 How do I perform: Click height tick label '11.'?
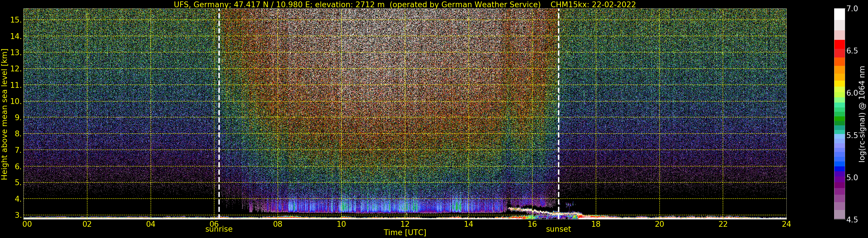16,85
